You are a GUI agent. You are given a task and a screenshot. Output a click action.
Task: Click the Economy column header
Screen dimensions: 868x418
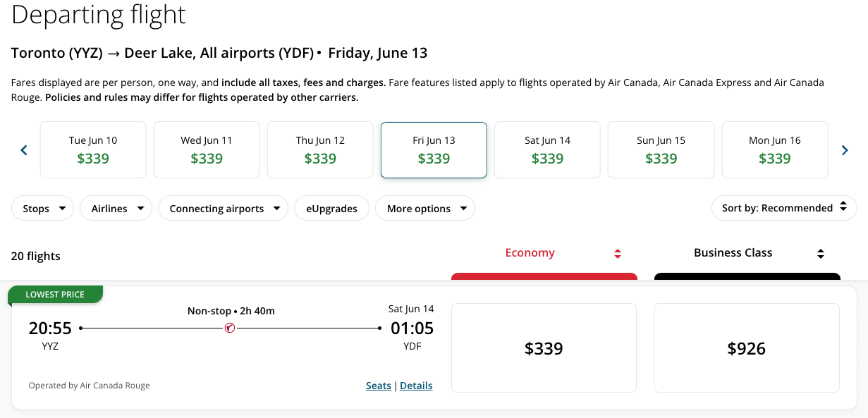[530, 253]
